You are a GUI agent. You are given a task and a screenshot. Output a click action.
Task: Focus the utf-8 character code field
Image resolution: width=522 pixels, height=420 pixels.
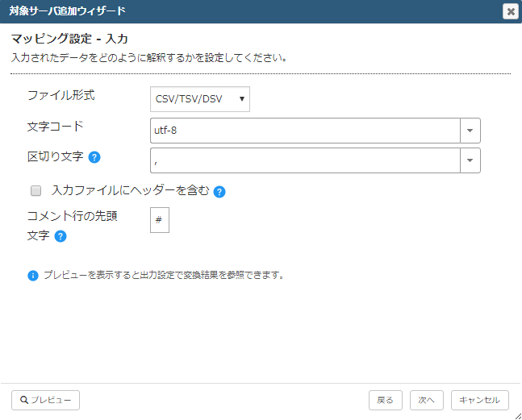(x=305, y=131)
